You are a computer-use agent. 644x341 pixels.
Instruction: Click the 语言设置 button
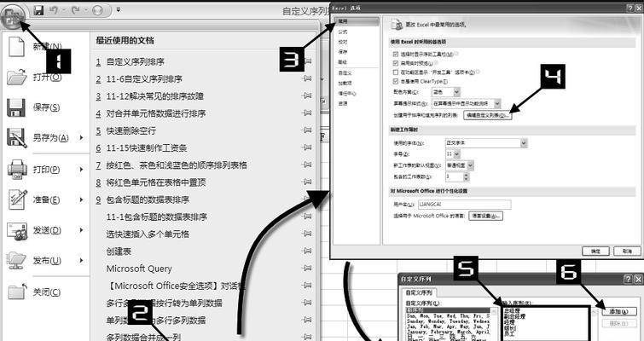[x=485, y=216]
